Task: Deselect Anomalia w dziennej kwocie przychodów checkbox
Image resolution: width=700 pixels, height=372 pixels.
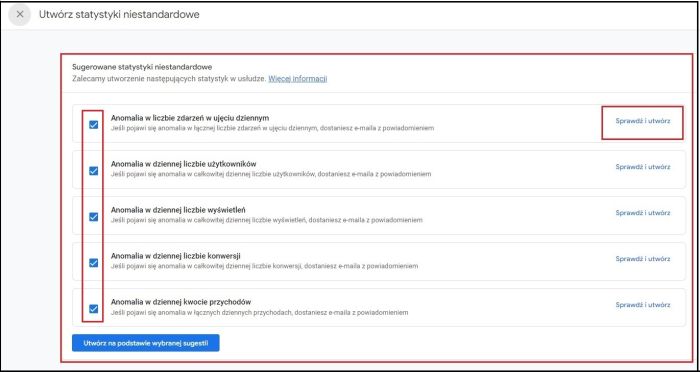Action: [x=93, y=309]
